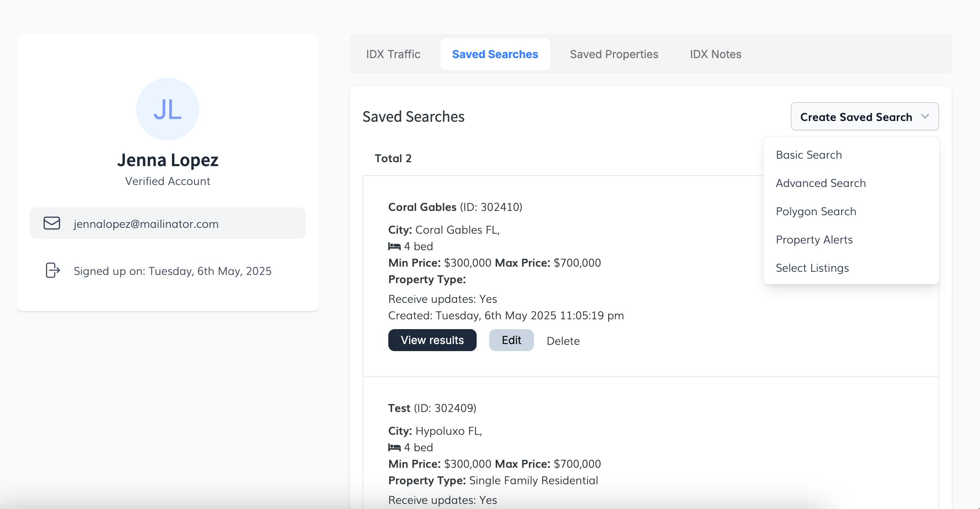Open the Saved Properties tab

[x=614, y=54]
